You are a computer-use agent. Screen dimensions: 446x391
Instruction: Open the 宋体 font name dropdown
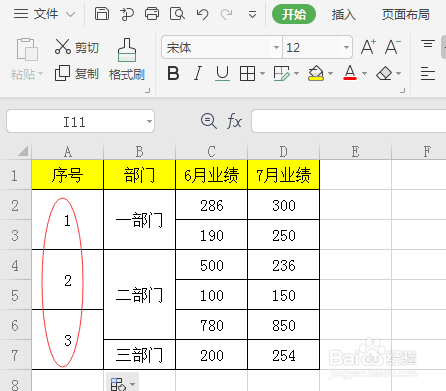[276, 47]
